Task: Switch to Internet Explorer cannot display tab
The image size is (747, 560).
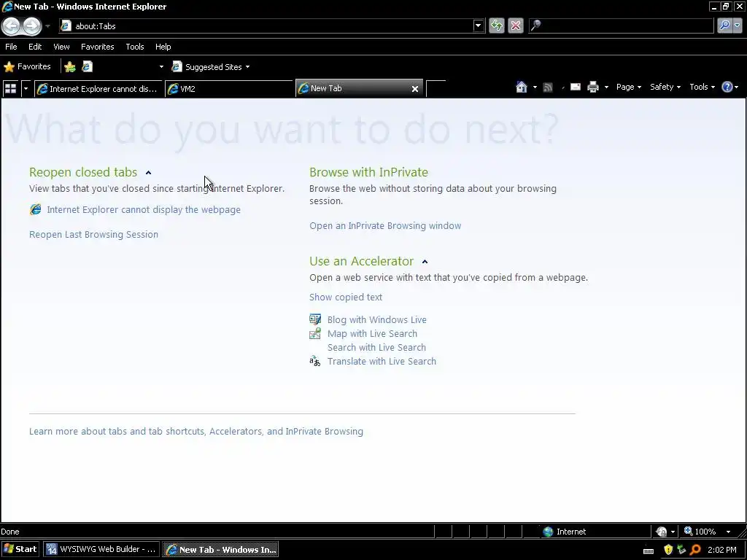Action: click(x=98, y=88)
